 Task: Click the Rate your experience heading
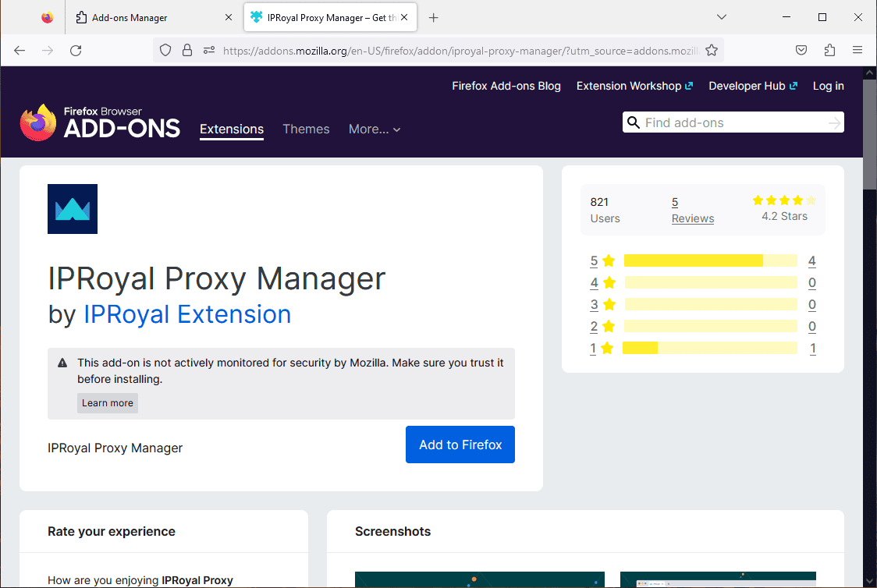[x=112, y=532]
